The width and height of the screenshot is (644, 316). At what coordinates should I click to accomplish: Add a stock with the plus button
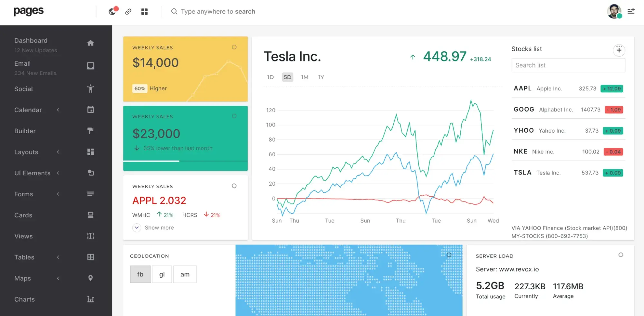(619, 50)
